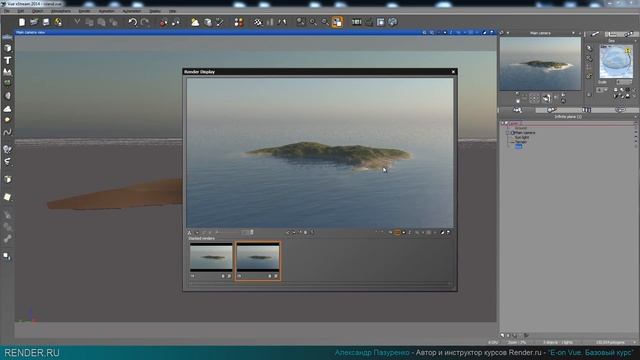Viewport: 640px width, 360px height.
Task: Open the Links tab of World Browser
Action: (621, 110)
